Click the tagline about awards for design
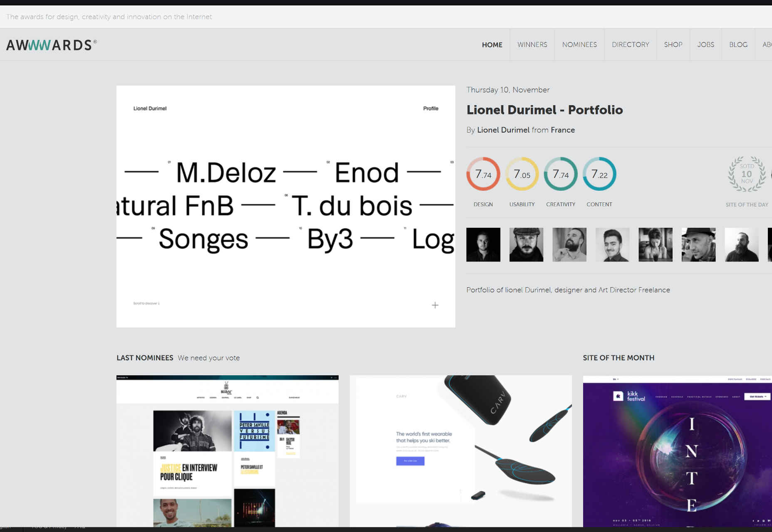772x532 pixels. pyautogui.click(x=109, y=17)
